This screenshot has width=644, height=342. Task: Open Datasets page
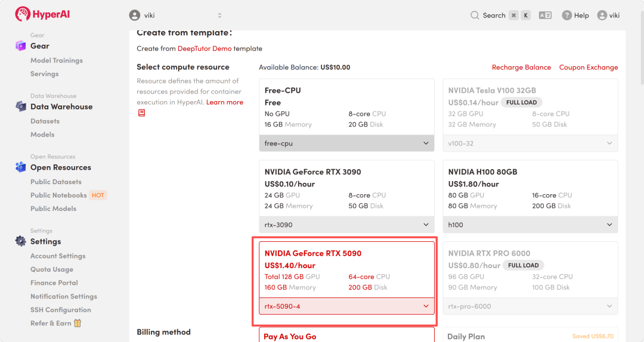(x=45, y=121)
